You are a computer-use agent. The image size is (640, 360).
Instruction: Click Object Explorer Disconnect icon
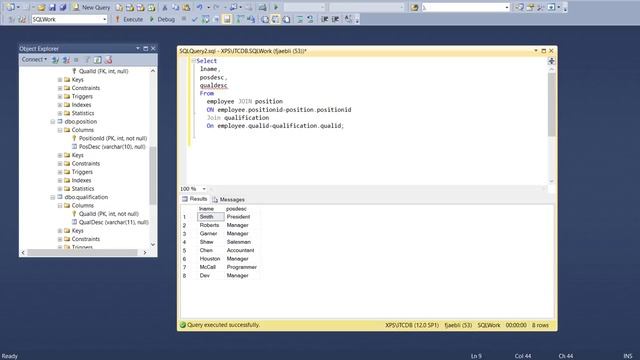click(x=66, y=60)
